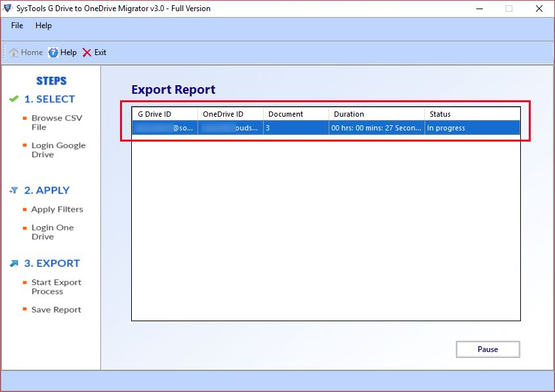Click Apply Filters step
Viewport: 555px width, 392px height.
click(x=57, y=210)
